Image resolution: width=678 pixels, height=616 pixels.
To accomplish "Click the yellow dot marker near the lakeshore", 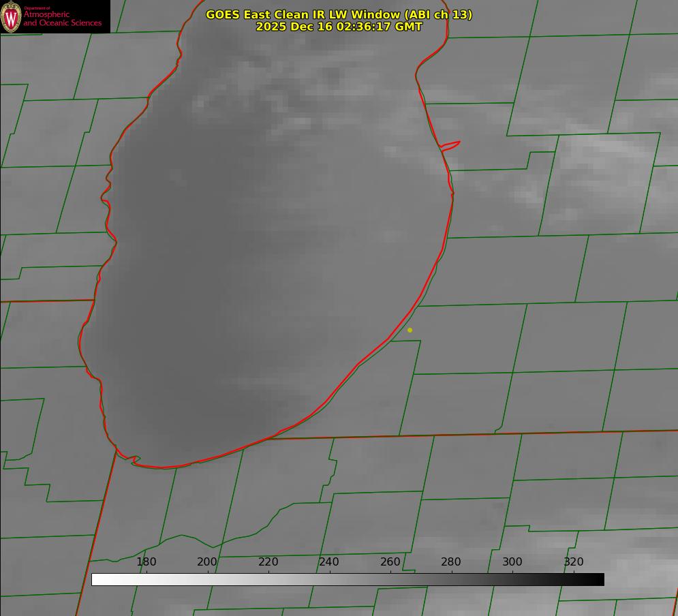I will tap(410, 330).
